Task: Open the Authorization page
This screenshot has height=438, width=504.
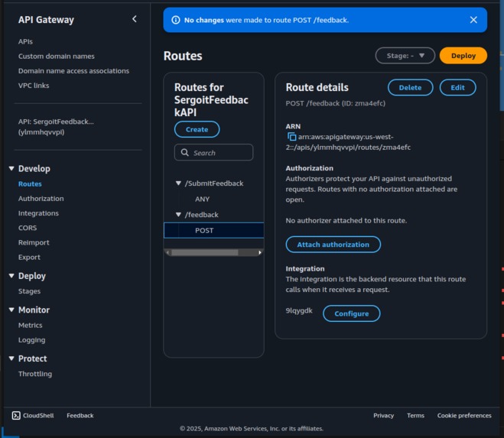Action: [x=41, y=199]
